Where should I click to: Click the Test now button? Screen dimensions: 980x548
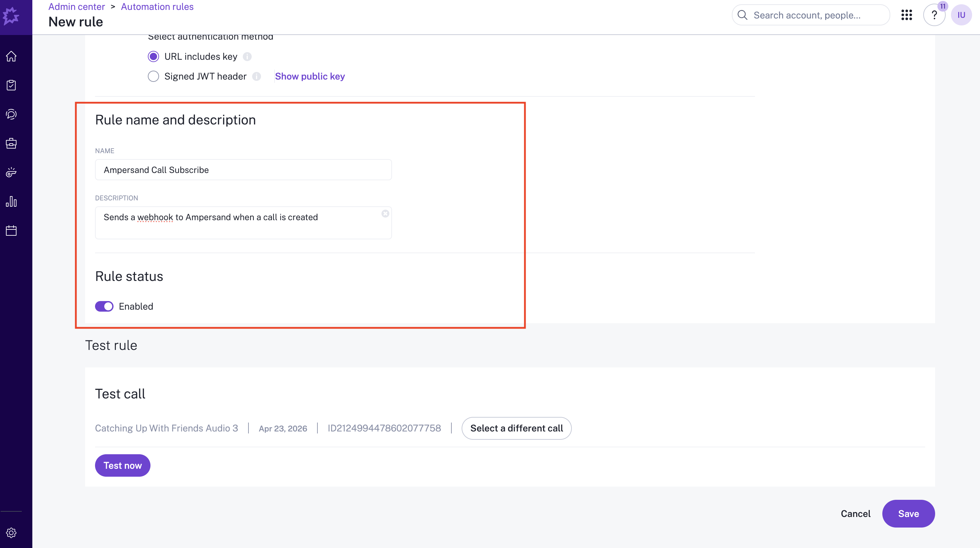[122, 465]
